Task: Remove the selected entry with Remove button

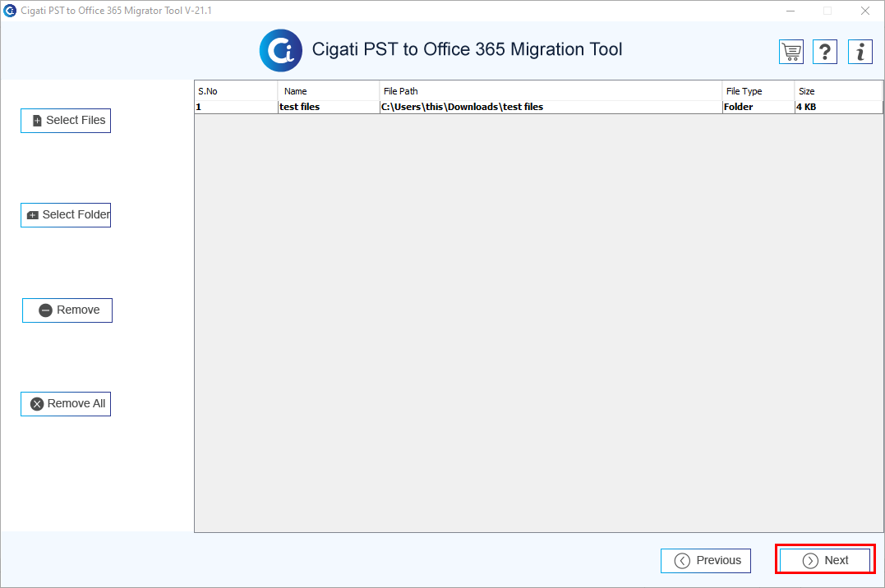Action: tap(67, 310)
